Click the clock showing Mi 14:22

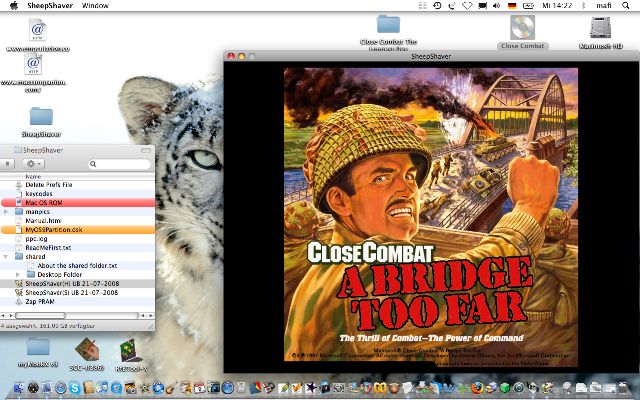[557, 5]
